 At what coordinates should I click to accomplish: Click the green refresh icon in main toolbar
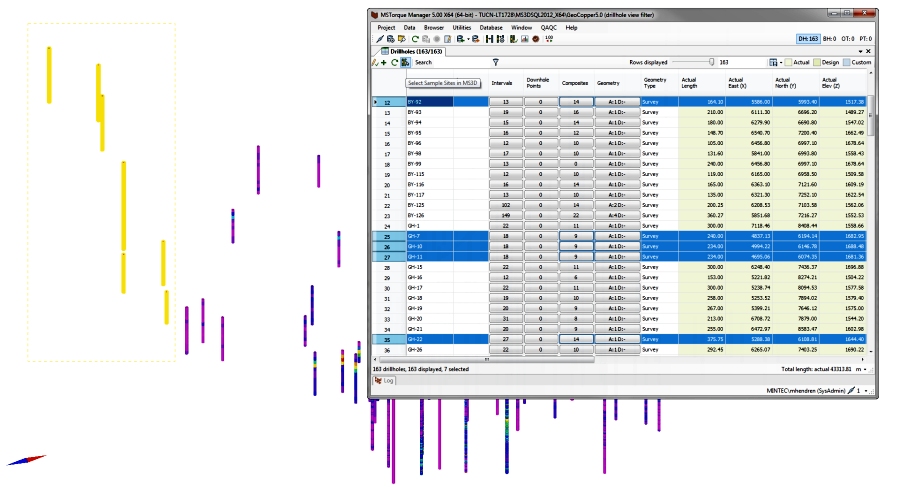click(x=415, y=39)
